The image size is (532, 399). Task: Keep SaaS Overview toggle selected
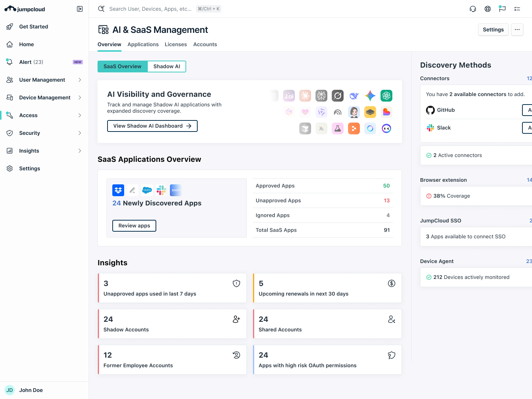coord(122,66)
